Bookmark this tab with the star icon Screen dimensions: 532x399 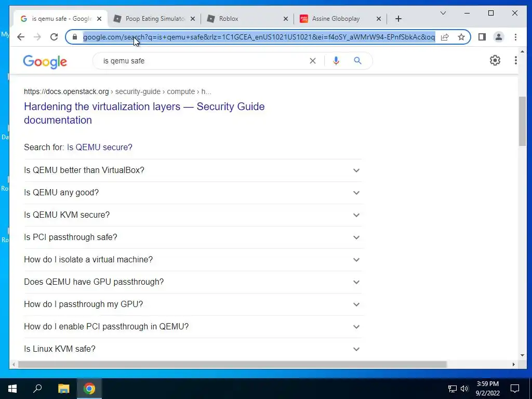(461, 37)
